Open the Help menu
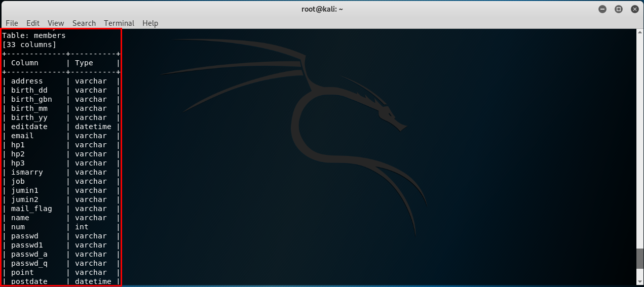 (150, 23)
